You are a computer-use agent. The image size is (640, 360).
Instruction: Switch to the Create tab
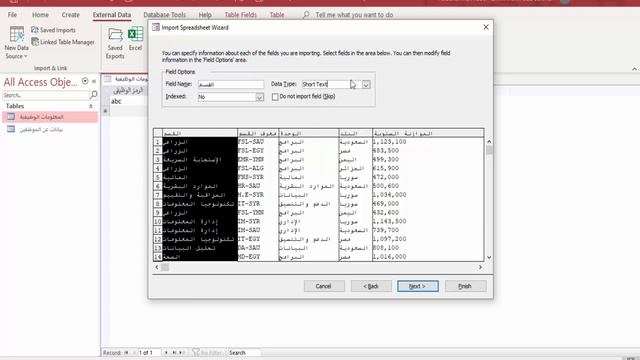(x=71, y=15)
